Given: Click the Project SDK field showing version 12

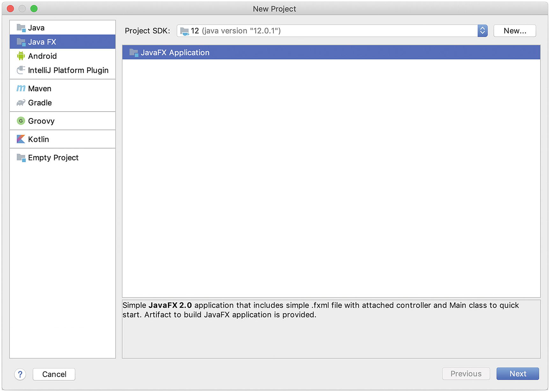Looking at the screenshot, I should click(332, 31).
